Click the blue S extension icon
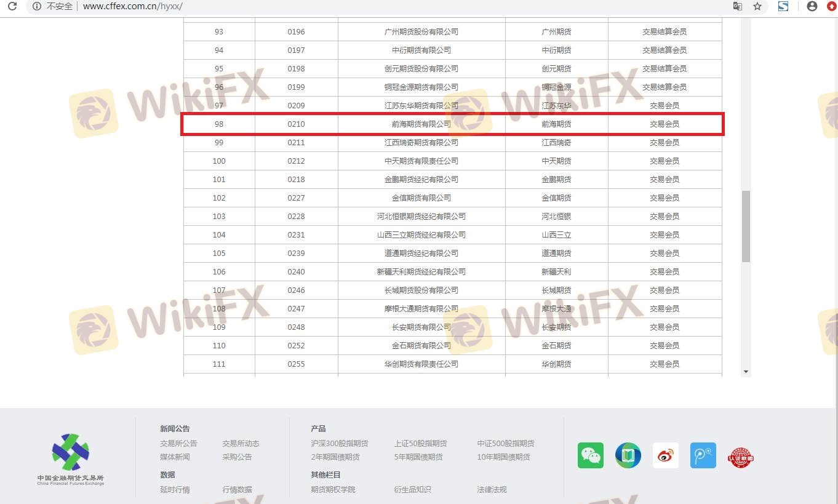838x504 pixels. pos(783,6)
